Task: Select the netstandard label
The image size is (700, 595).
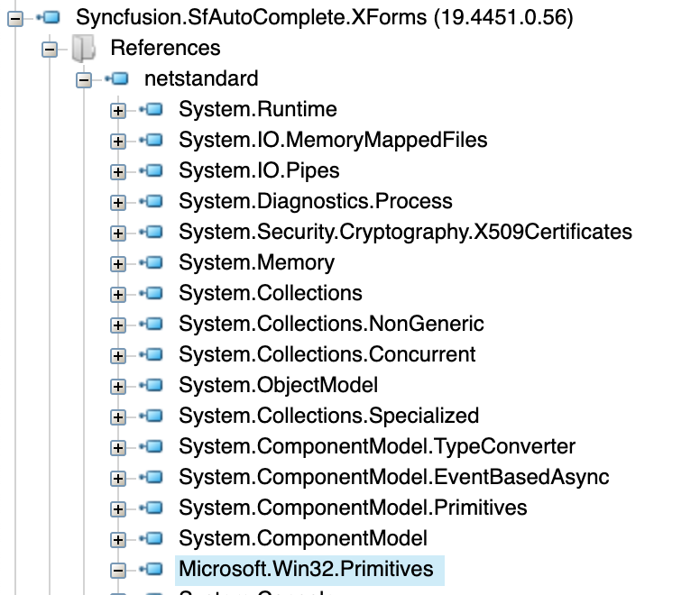Action: [201, 78]
